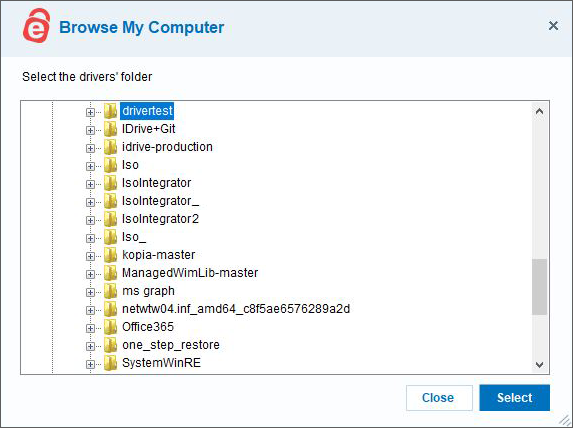Select the IsoIntegrator_ folder entry
This screenshot has height=428, width=573.
(x=160, y=201)
